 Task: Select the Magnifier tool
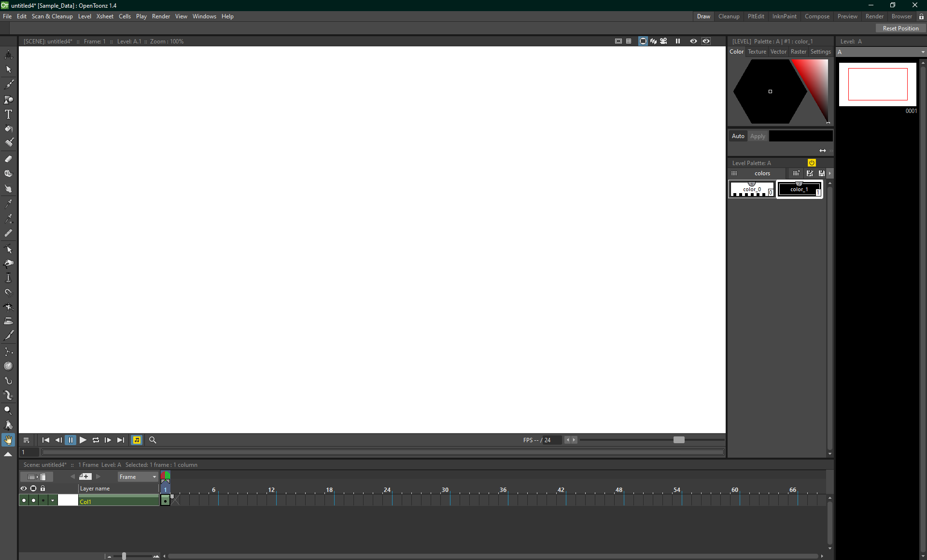tap(8, 410)
